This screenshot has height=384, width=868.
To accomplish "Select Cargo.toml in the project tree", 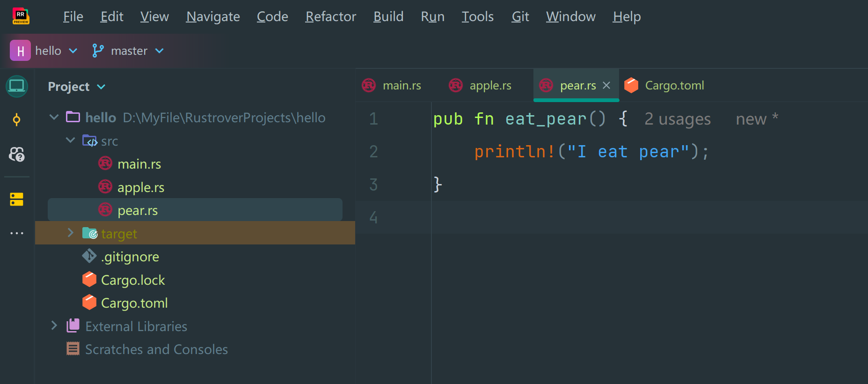I will click(134, 303).
